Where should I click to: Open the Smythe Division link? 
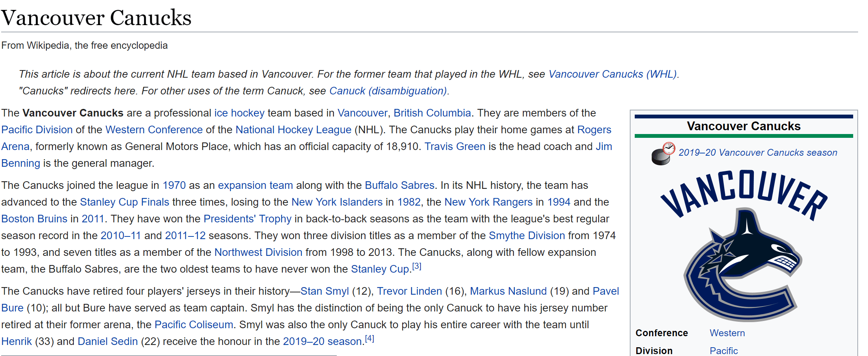527,236
